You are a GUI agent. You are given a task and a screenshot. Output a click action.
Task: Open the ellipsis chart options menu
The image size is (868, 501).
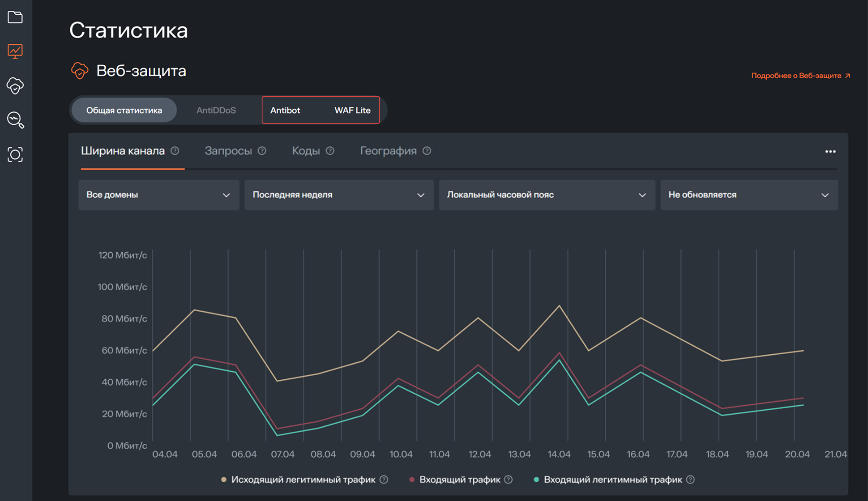[x=830, y=152]
